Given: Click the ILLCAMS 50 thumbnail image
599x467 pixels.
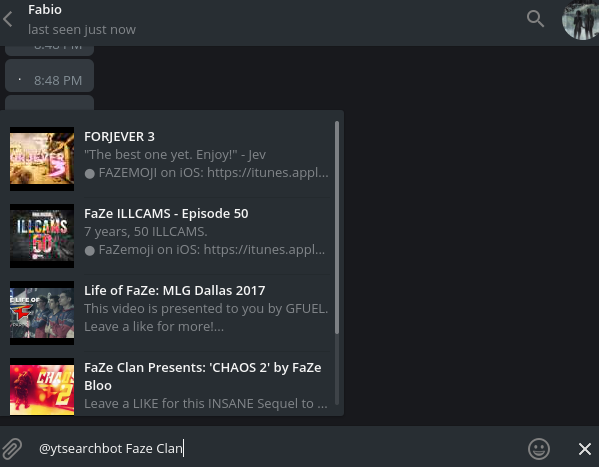Looking at the screenshot, I should coord(42,236).
